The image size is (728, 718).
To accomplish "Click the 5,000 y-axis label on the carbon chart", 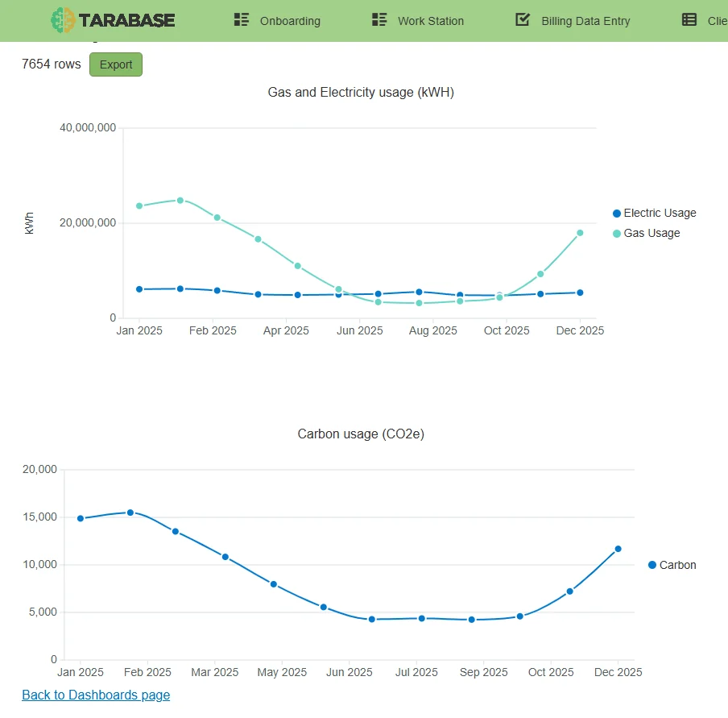I will click(x=43, y=612).
